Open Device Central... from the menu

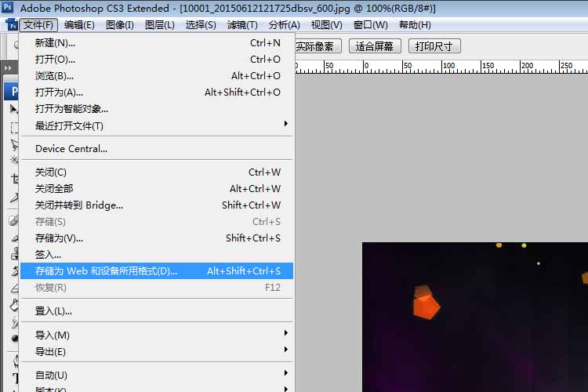click(x=71, y=149)
